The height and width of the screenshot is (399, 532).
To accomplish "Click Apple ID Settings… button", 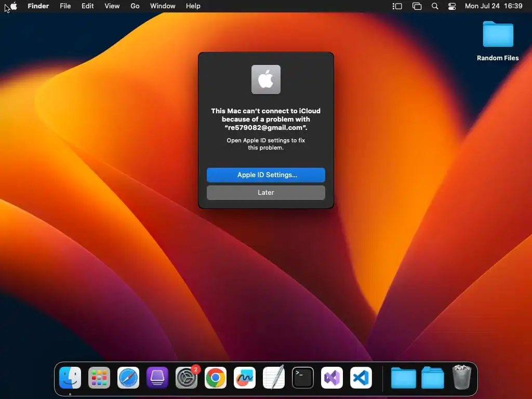I will [x=266, y=175].
